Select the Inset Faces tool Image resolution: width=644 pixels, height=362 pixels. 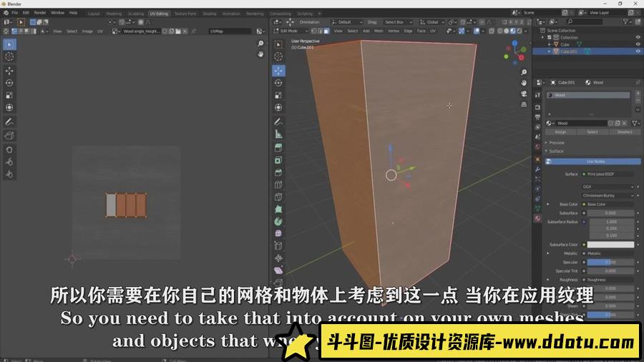pyautogui.click(x=278, y=160)
